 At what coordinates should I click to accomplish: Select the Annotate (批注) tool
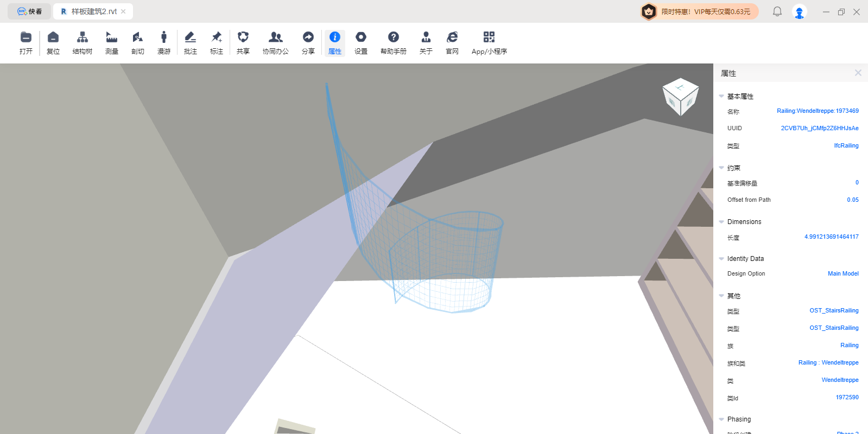point(191,43)
